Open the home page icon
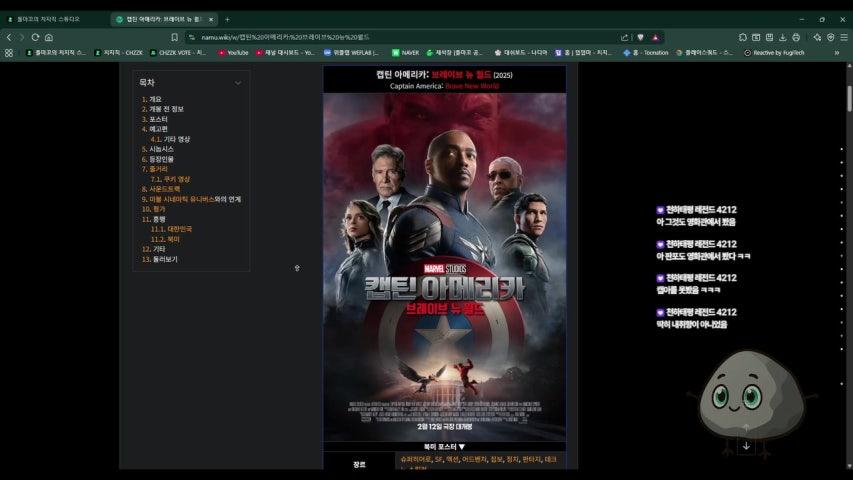The height and width of the screenshot is (480, 853). pyautogui.click(x=49, y=38)
